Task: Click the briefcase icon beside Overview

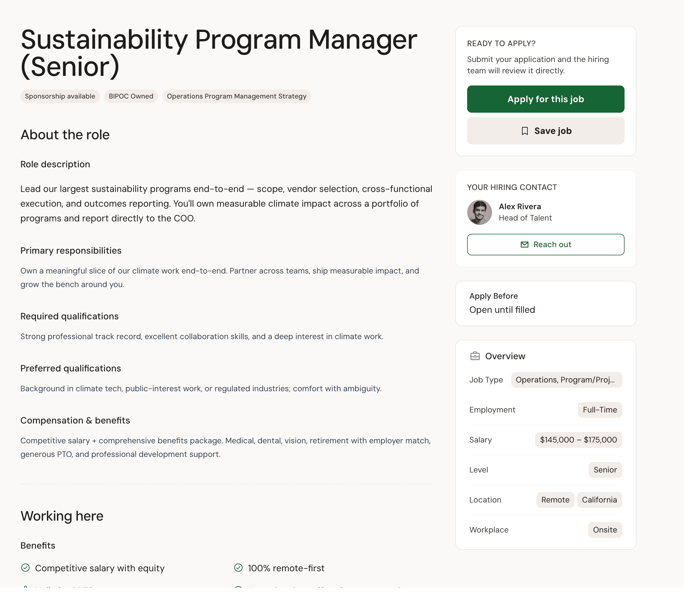Action: [475, 356]
